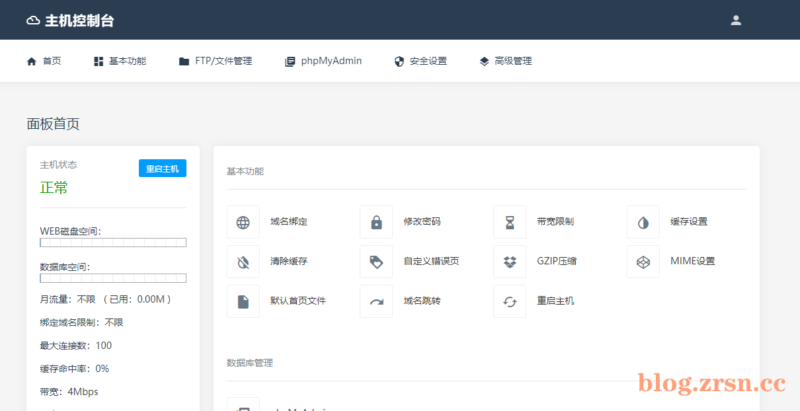Screen dimensions: 800x411
Task: Click the 主机控制台 title text
Action: pos(80,21)
